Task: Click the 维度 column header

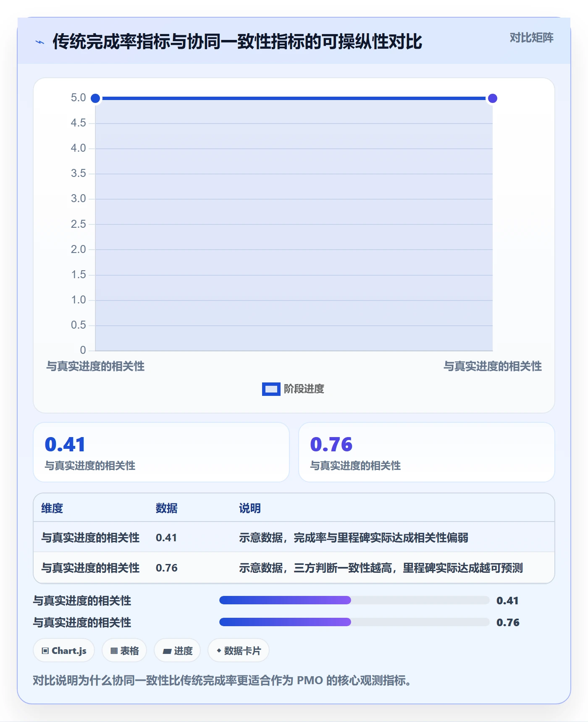Action: click(52, 508)
